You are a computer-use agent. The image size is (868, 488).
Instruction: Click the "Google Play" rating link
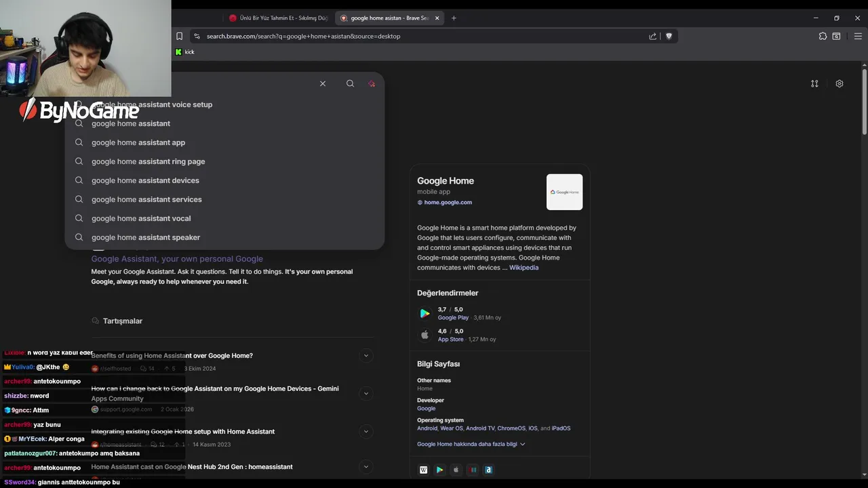453,317
